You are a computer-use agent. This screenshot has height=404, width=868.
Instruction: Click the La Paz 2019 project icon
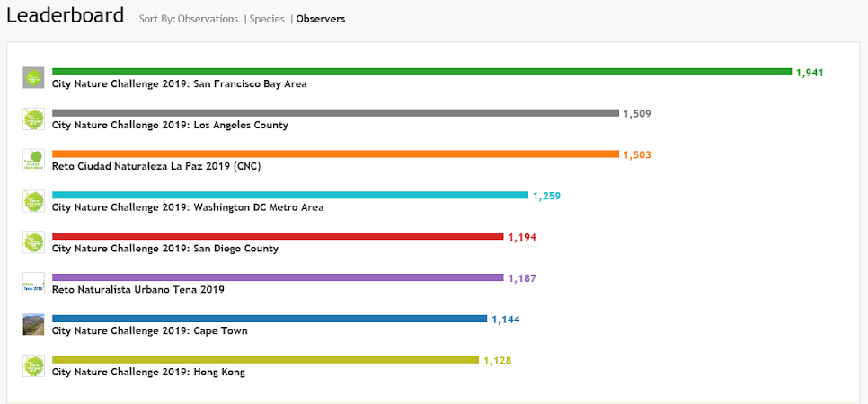pos(33,160)
